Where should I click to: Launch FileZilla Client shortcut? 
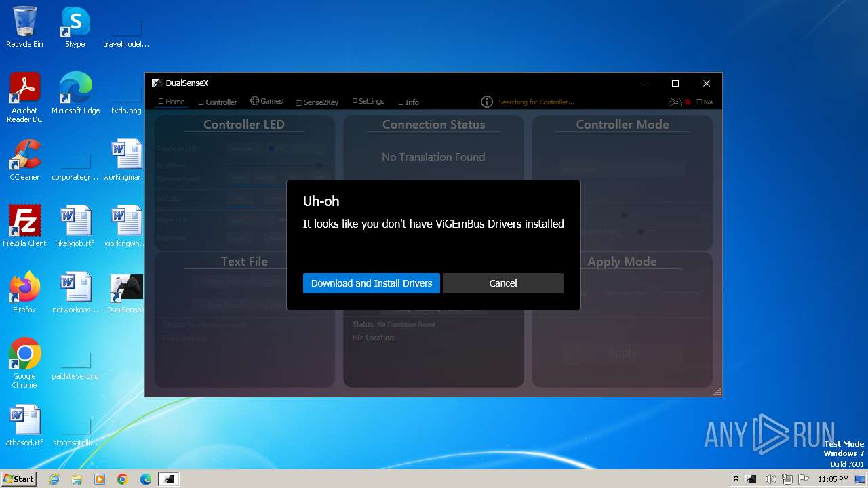[24, 226]
